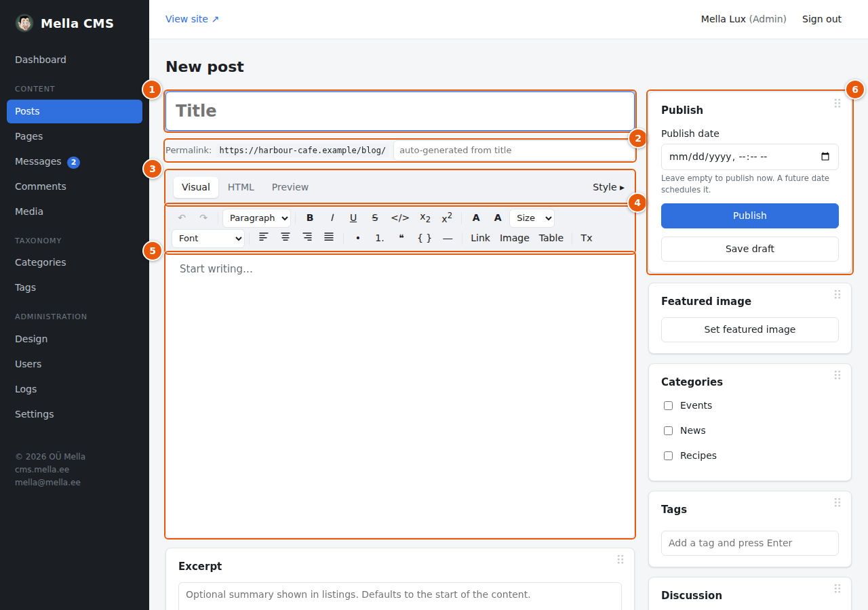
Task: Apply subscript formatting
Action: pyautogui.click(x=425, y=218)
